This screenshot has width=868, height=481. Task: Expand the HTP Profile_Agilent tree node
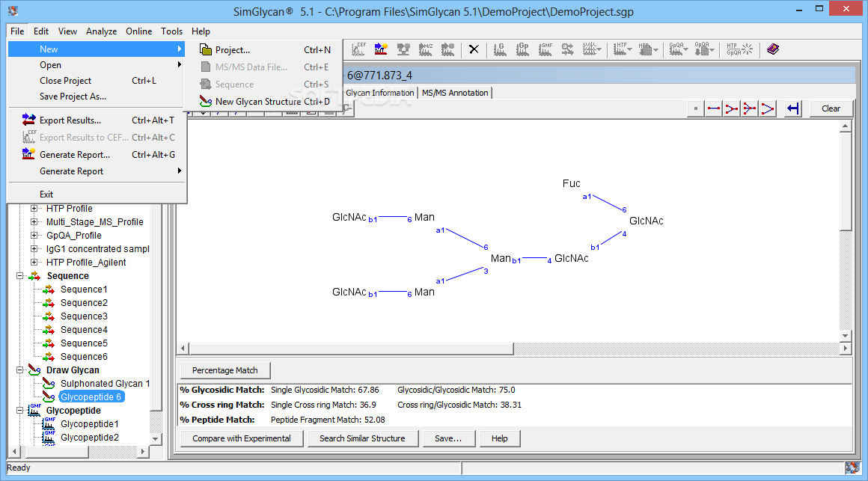click(x=34, y=263)
